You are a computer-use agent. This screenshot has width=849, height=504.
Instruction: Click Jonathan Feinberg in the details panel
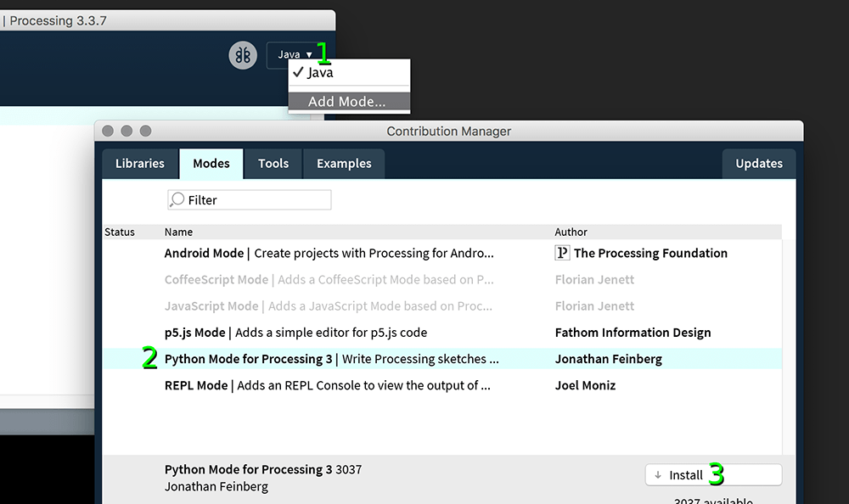pos(216,487)
